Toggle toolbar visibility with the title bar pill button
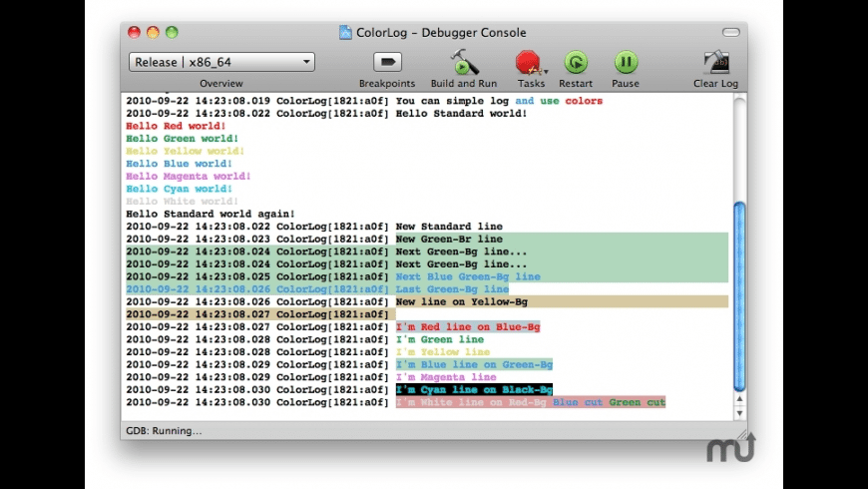Viewport: 868px width, 489px height. (732, 33)
